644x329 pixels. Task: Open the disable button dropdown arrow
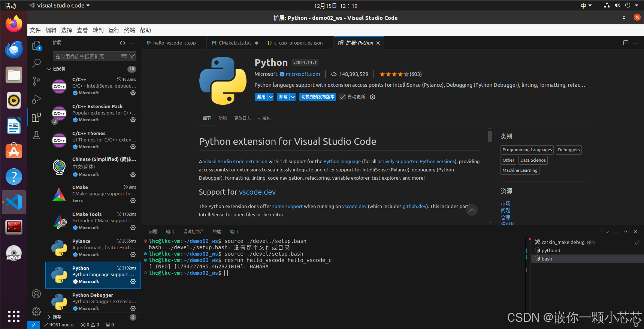point(270,97)
